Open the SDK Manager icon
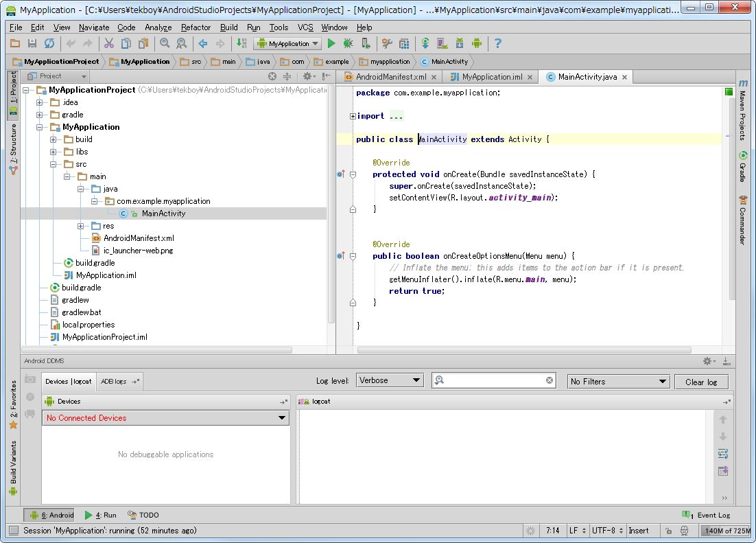 [460, 43]
